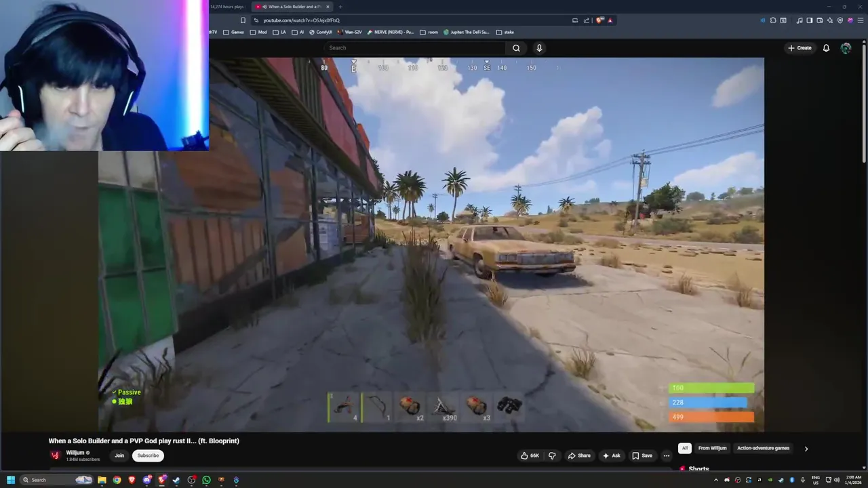Click the ENG US language indicator

(816, 480)
